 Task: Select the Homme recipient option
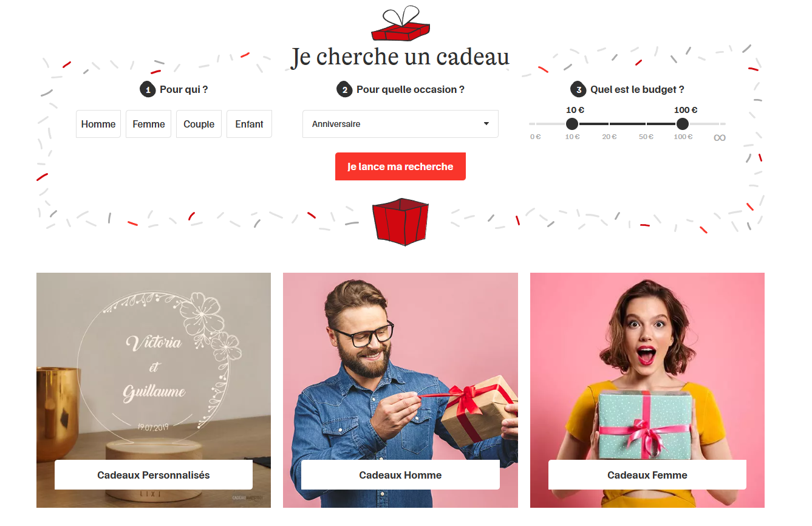click(x=98, y=124)
